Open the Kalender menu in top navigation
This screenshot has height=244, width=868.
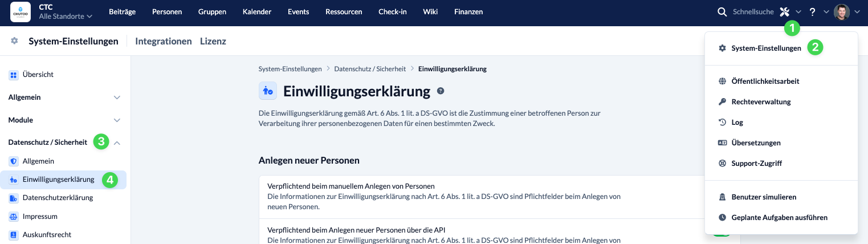click(x=256, y=12)
